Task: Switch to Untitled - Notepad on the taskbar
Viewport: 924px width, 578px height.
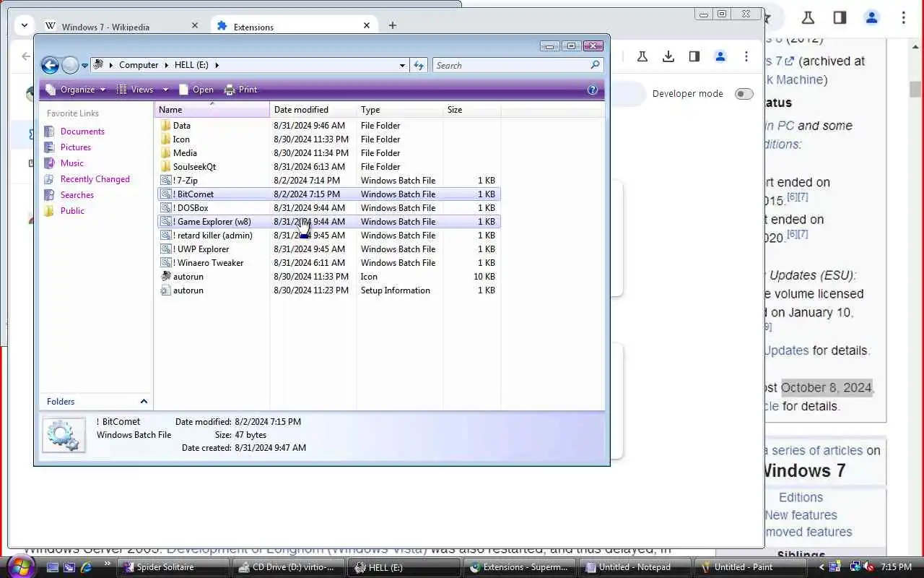Action: pos(636,567)
